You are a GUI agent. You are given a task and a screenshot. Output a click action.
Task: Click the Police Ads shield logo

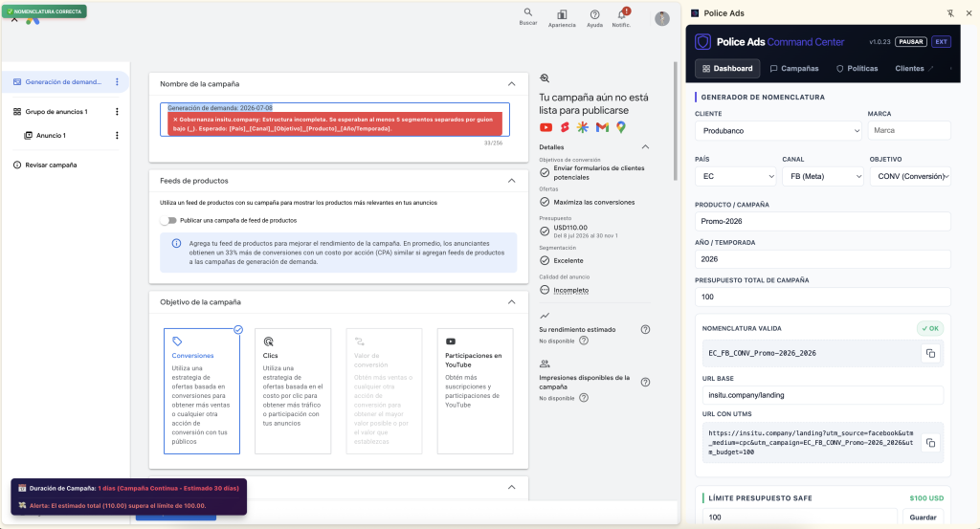703,42
